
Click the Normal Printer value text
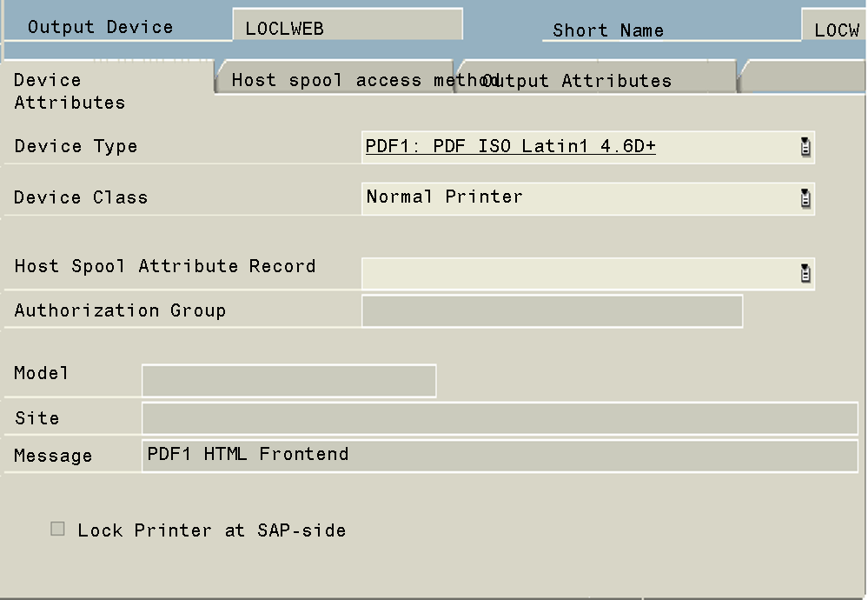(445, 197)
